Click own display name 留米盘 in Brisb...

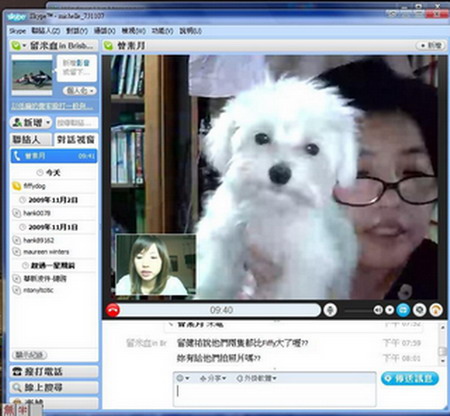62,45
